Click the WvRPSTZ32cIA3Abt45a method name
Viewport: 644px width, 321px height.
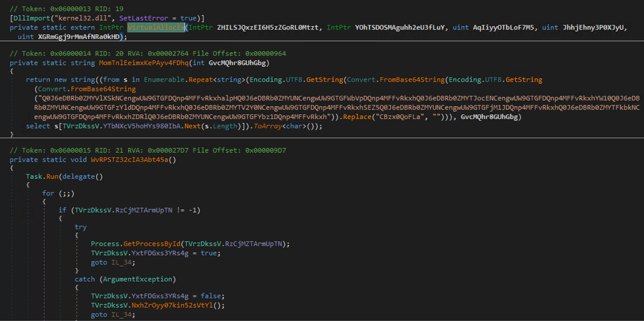[130, 160]
